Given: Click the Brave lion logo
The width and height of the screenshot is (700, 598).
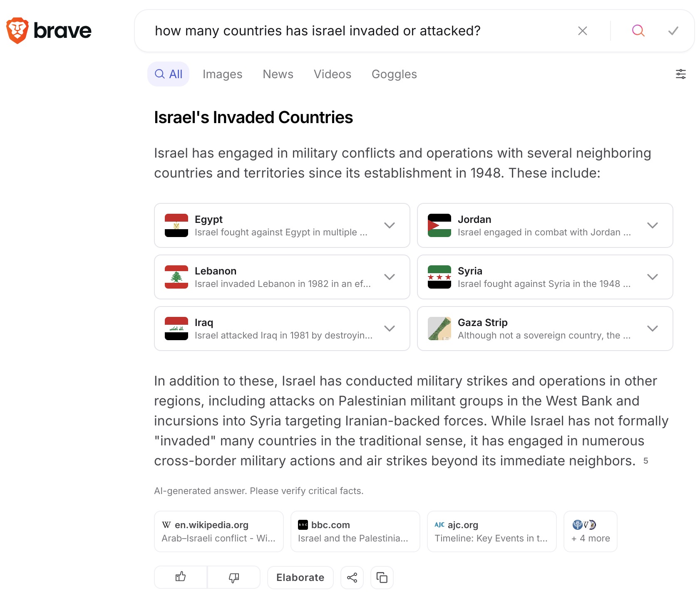Looking at the screenshot, I should click(x=17, y=31).
